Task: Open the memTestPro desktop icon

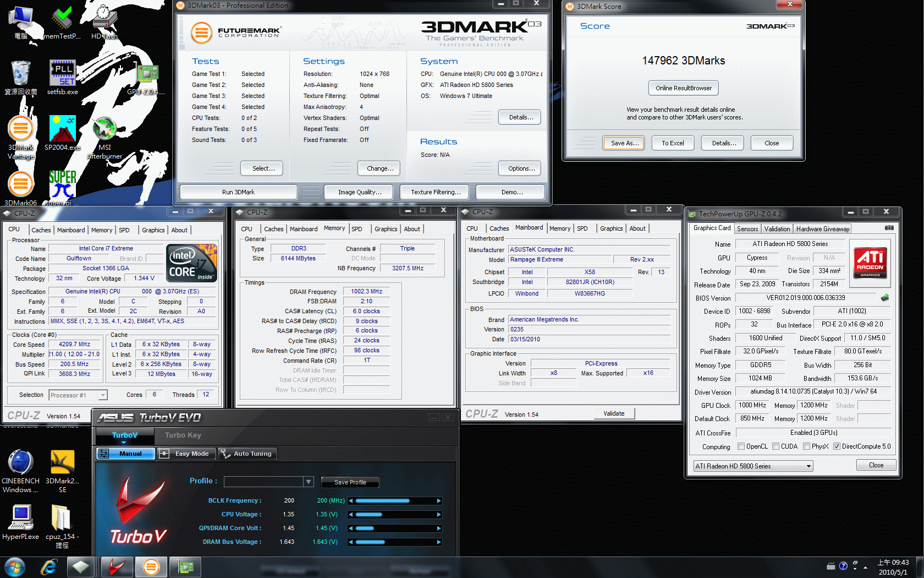Action: coord(62,22)
